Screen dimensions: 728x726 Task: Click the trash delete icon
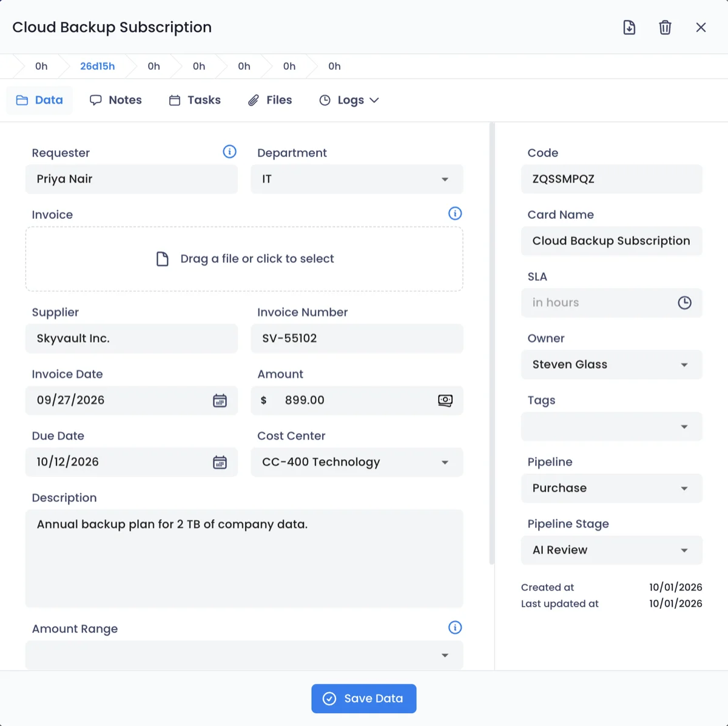tap(665, 27)
